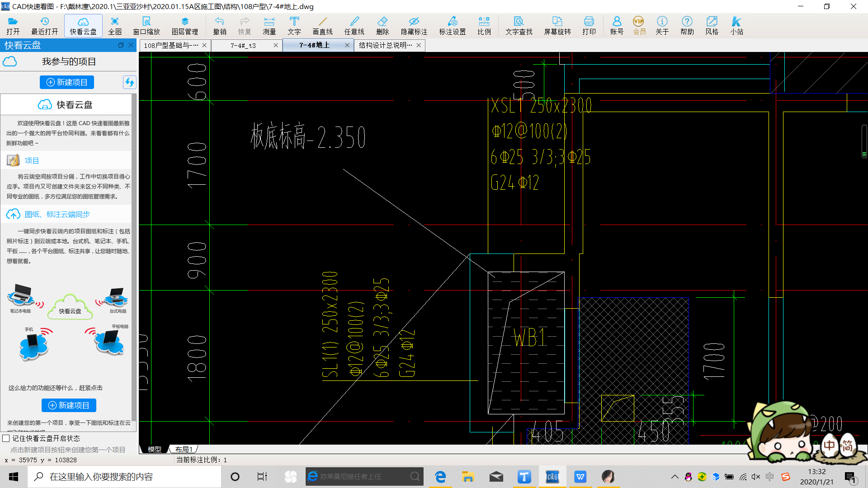Viewport: 868px width, 488px height.
Task: Open the 项目 section link
Action: pyautogui.click(x=32, y=160)
